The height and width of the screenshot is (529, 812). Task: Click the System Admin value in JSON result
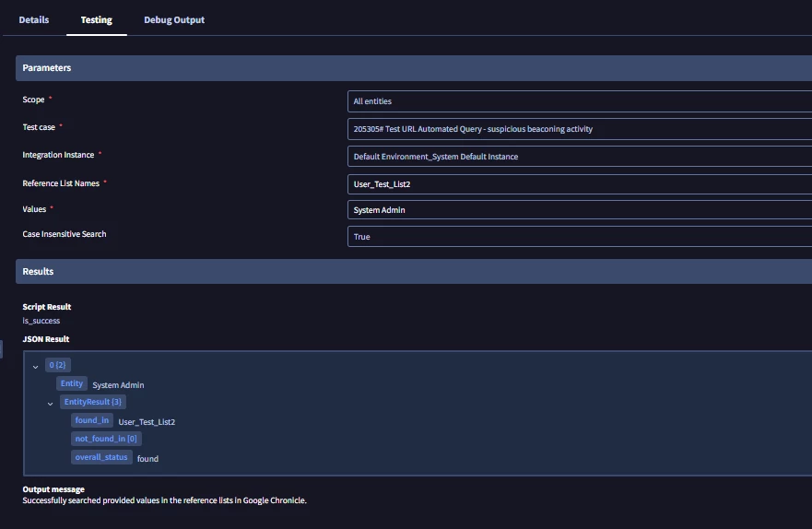(118, 385)
